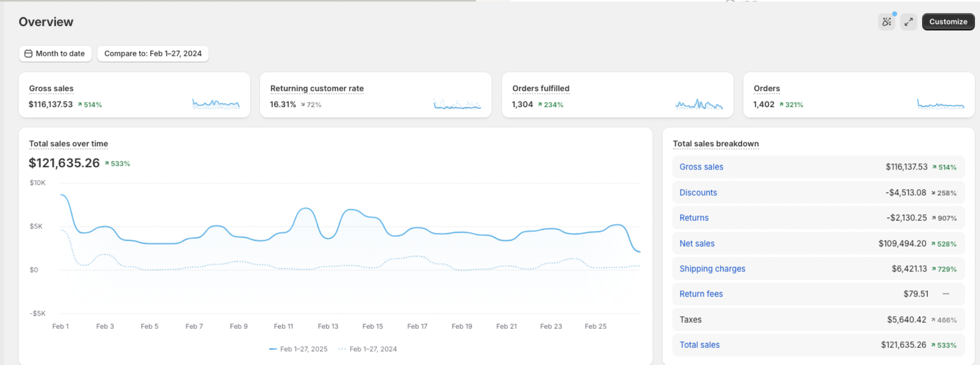This screenshot has width=980, height=365.
Task: Click the 533% increase badge beside chart total
Action: [118, 163]
